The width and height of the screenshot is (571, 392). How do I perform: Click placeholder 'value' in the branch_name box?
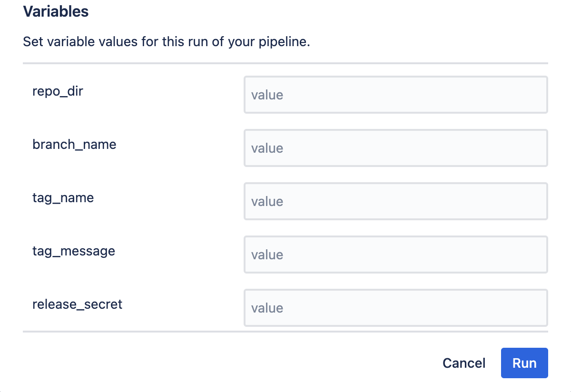267,148
